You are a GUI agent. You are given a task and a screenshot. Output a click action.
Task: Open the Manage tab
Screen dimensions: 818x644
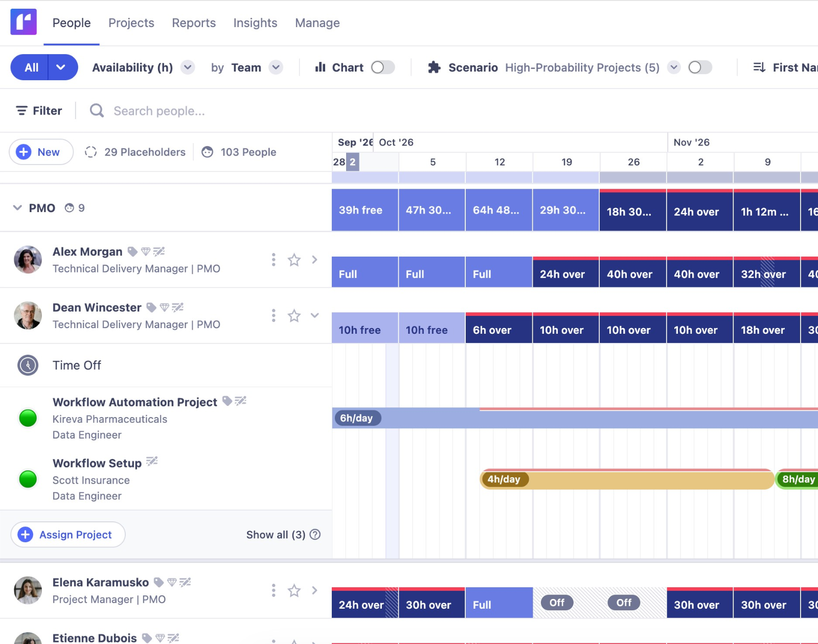[317, 23]
